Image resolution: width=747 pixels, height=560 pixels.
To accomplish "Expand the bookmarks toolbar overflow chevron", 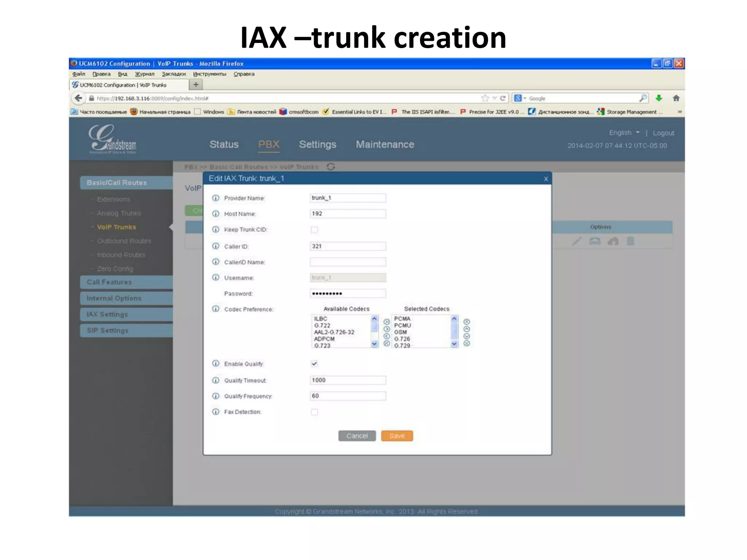I will click(680, 112).
